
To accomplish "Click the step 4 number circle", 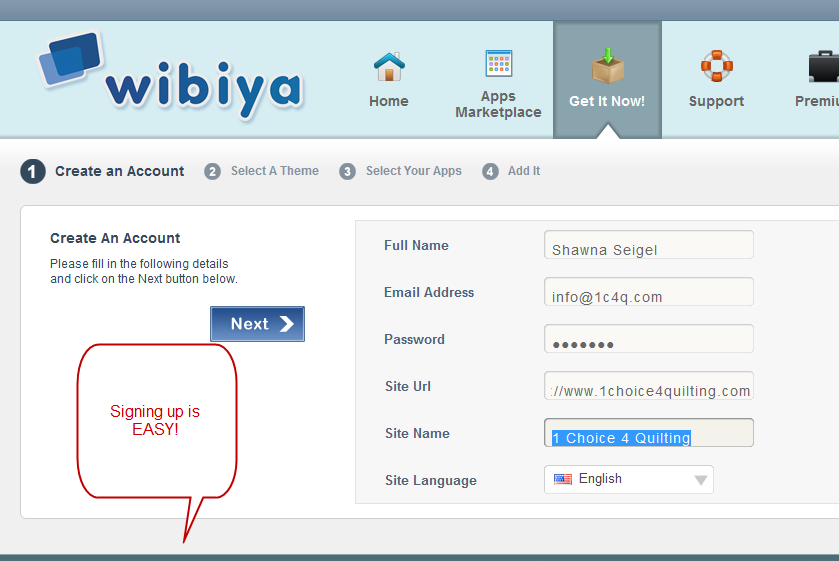I will pyautogui.click(x=490, y=171).
